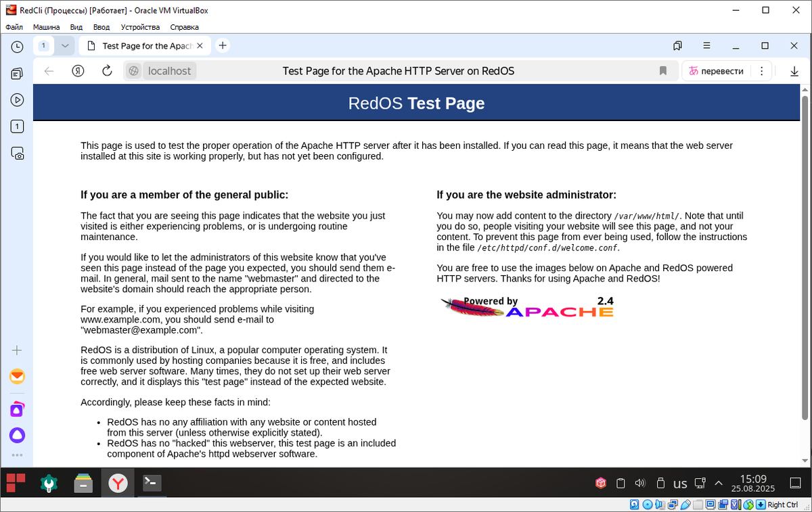
Task: Open sidebar three-dots more options
Action: click(x=18, y=455)
